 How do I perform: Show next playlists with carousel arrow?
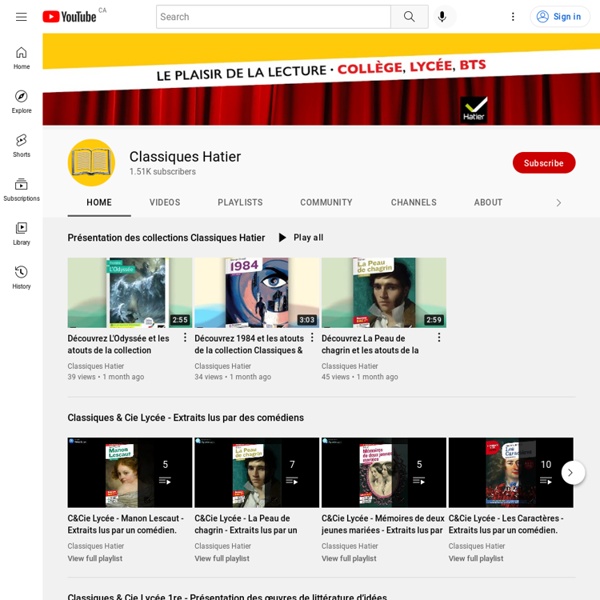tap(573, 473)
